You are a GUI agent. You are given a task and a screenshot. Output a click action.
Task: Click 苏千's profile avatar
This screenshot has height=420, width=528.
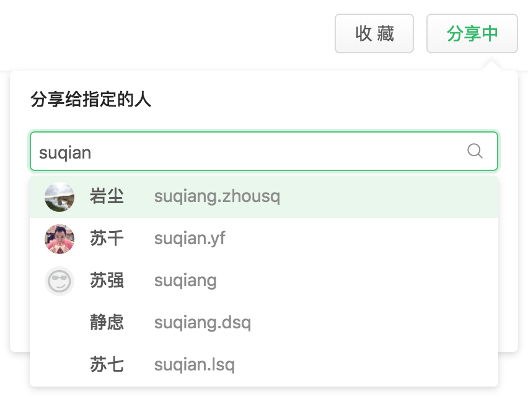tap(59, 238)
